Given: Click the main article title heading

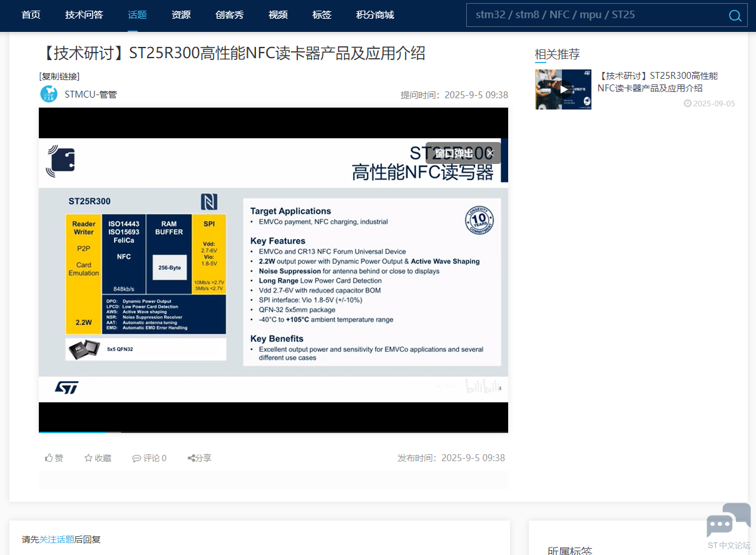Looking at the screenshot, I should click(232, 53).
